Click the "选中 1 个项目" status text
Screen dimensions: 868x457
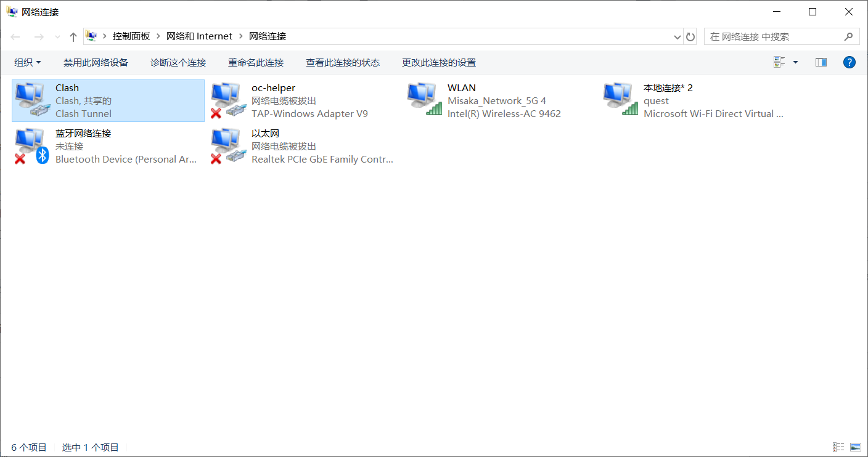click(91, 447)
